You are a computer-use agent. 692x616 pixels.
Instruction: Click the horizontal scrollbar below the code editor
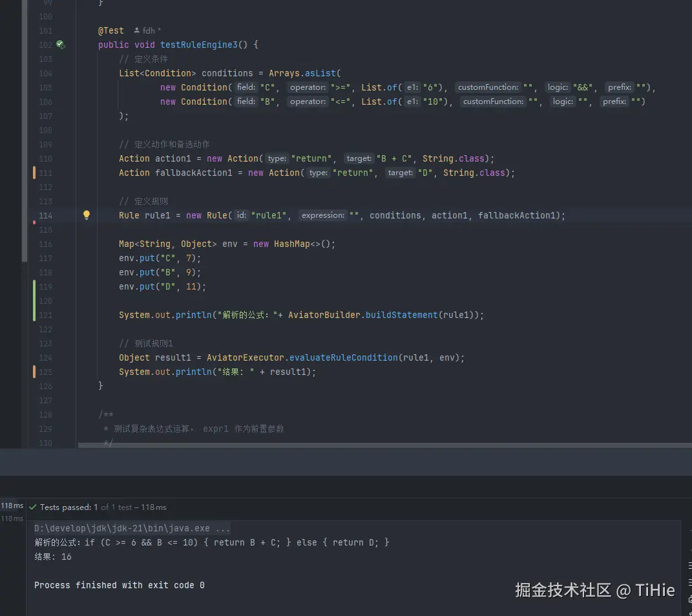coord(384,445)
